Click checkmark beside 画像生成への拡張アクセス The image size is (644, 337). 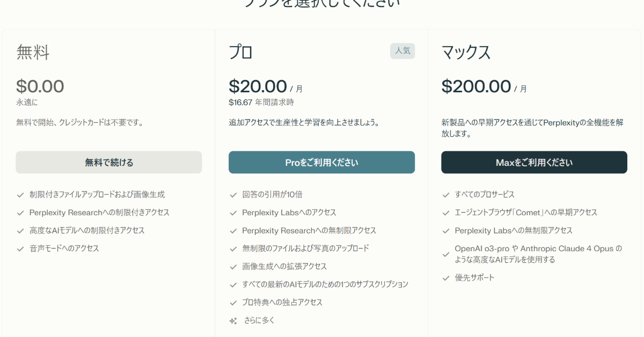(x=233, y=267)
